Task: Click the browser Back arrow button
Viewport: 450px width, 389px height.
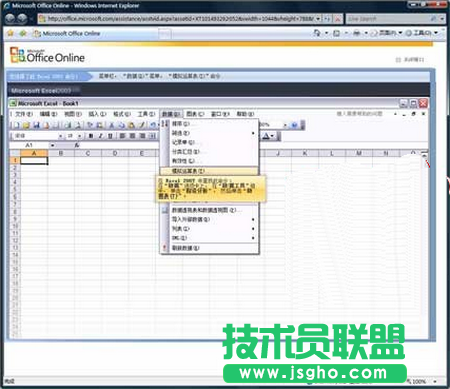Action: point(10,19)
